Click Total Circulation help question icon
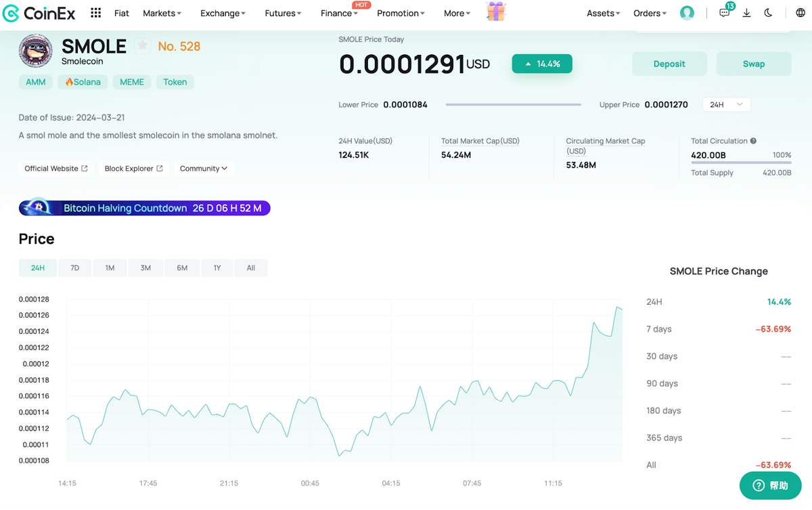This screenshot has height=510, width=812. [x=753, y=141]
